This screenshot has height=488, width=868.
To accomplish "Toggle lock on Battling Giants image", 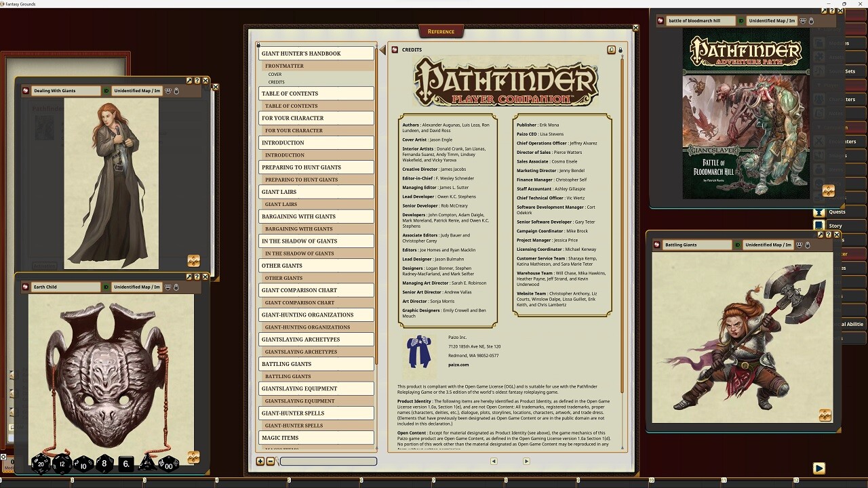I will pos(808,245).
